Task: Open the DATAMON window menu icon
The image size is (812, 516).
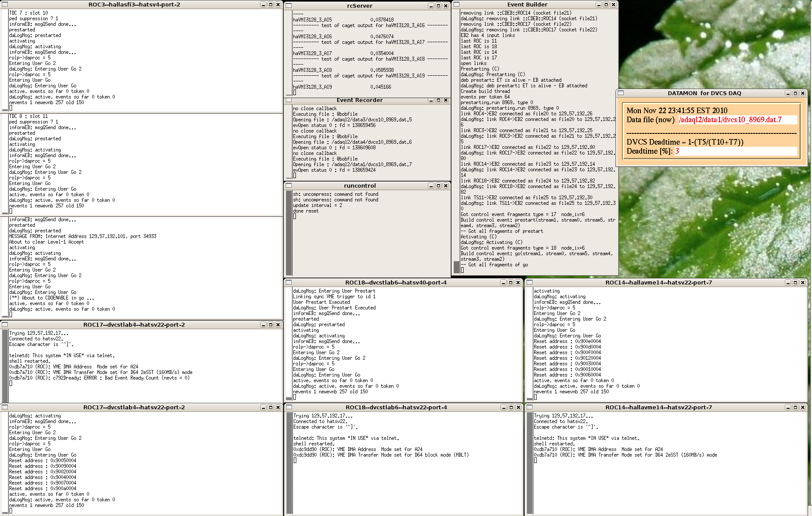Action: click(x=621, y=93)
